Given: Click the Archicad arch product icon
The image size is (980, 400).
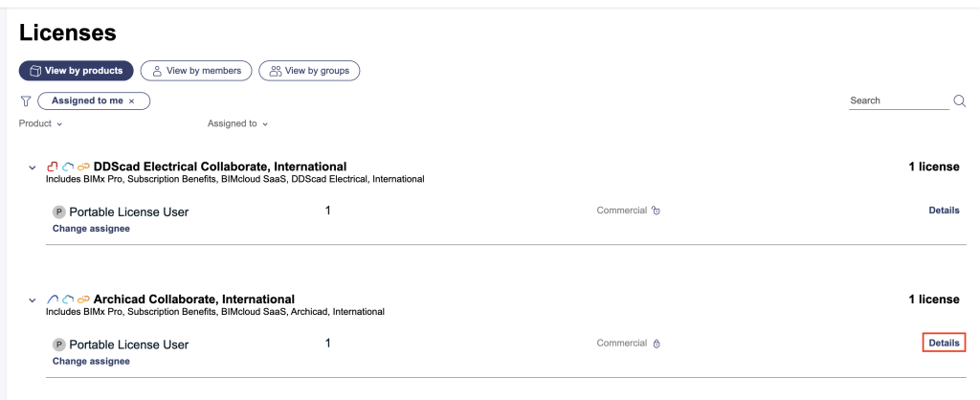Looking at the screenshot, I should 53,300.
